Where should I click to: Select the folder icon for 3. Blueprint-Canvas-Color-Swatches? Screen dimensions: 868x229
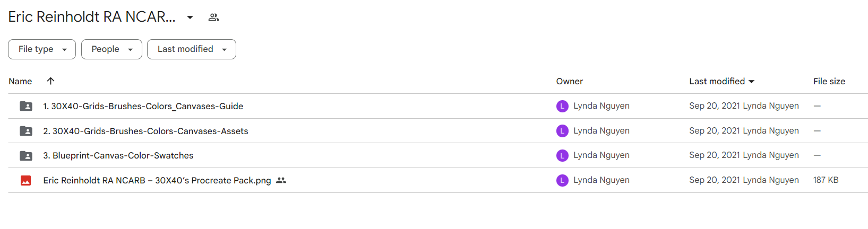coord(26,156)
